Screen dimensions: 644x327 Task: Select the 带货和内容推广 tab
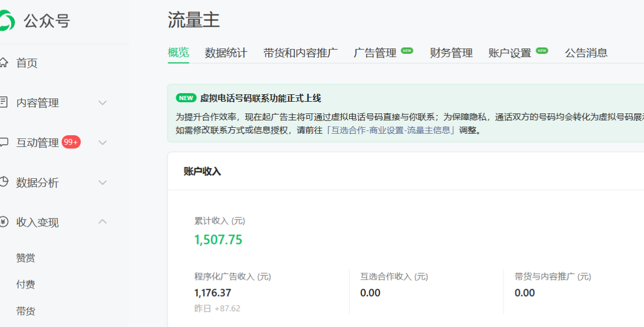coord(300,53)
